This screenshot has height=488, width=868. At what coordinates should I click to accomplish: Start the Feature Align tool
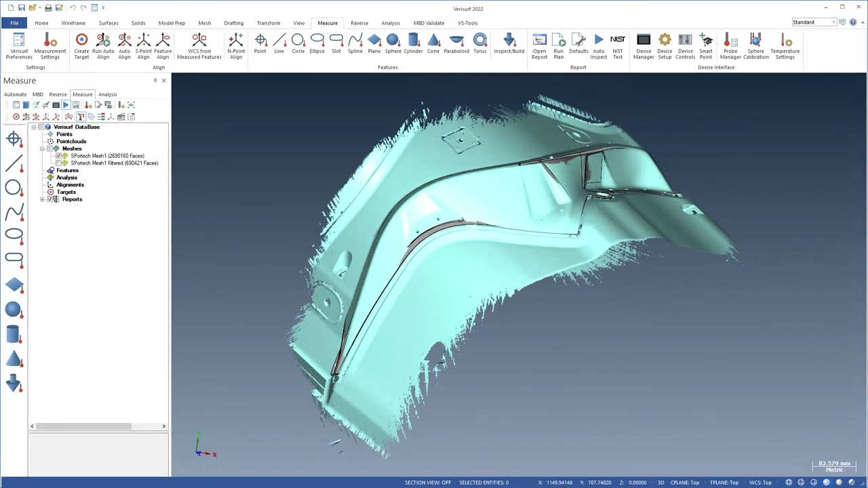(163, 46)
